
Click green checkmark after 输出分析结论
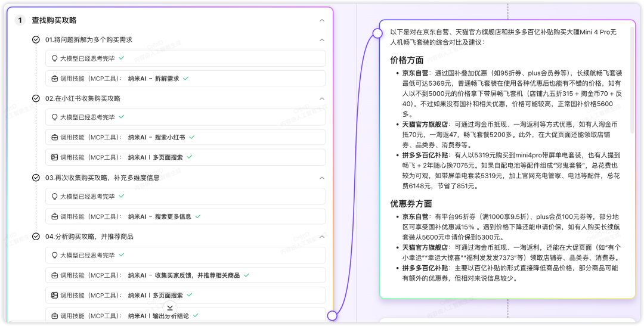coord(196,315)
